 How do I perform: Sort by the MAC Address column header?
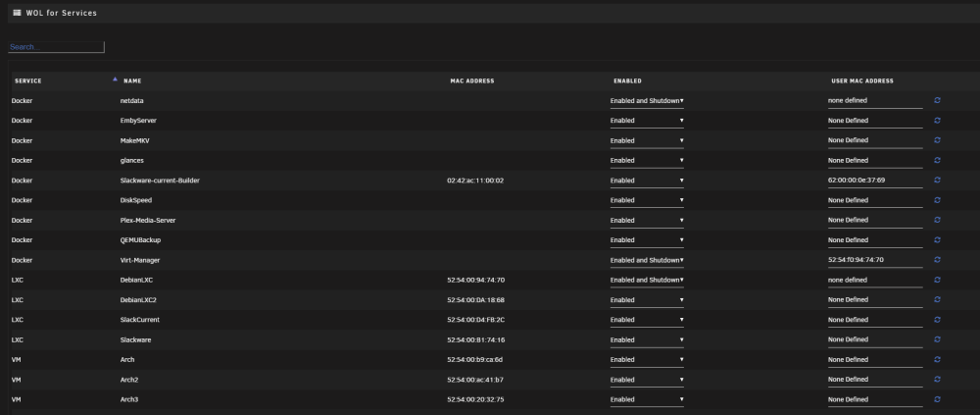point(472,80)
